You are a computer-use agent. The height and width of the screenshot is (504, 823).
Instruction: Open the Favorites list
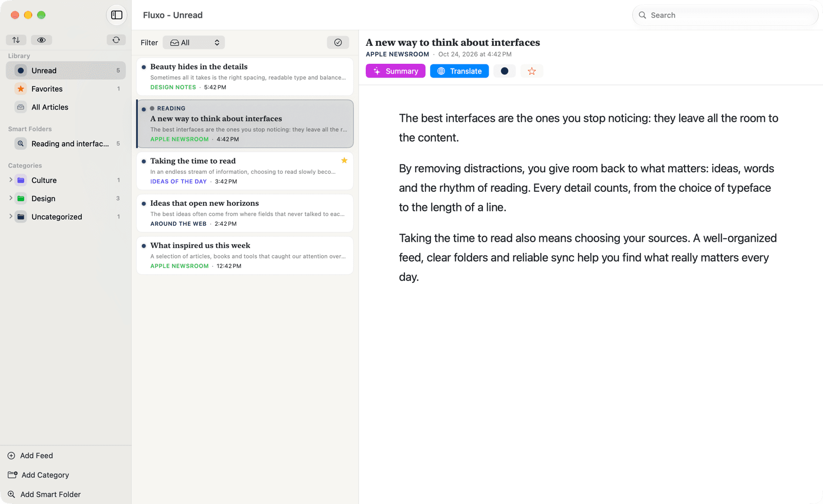(x=66, y=88)
